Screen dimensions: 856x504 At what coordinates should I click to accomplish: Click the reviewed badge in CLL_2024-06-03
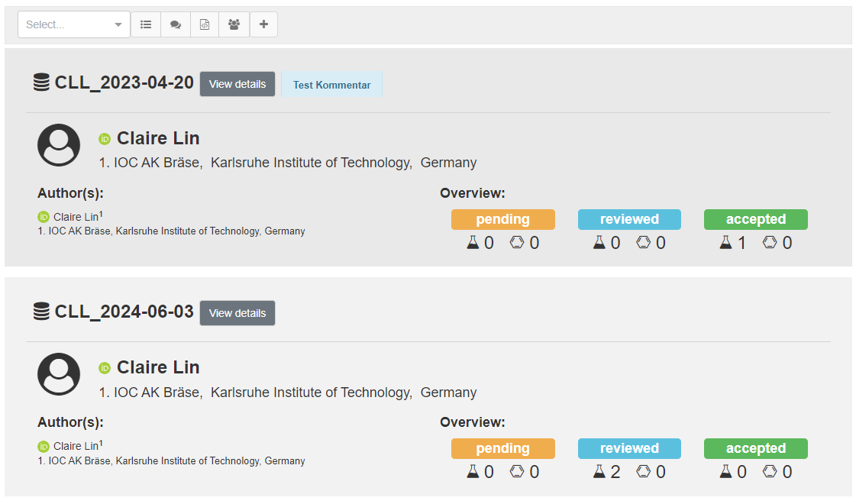(x=629, y=448)
